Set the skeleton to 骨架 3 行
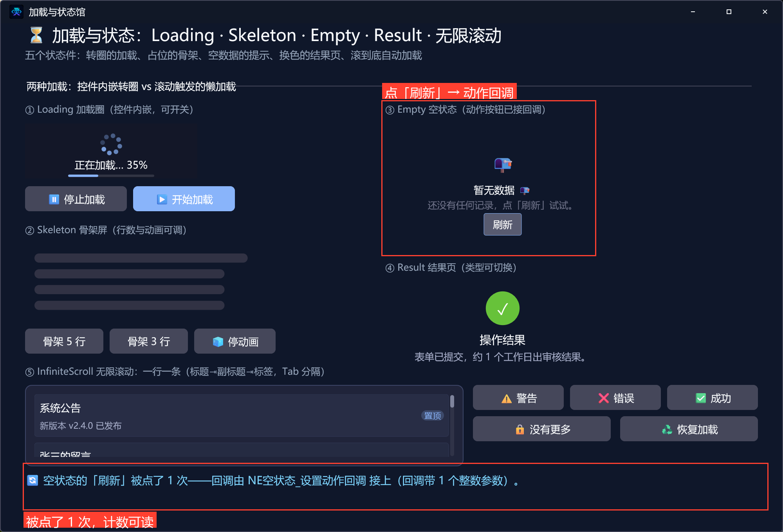The height and width of the screenshot is (532, 783). pos(149,341)
